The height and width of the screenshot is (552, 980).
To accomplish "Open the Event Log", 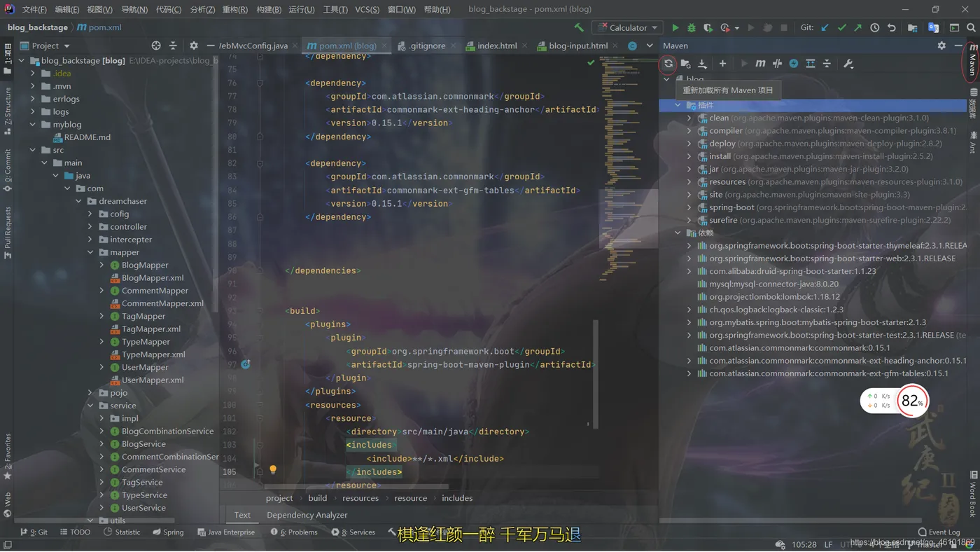I will point(939,532).
